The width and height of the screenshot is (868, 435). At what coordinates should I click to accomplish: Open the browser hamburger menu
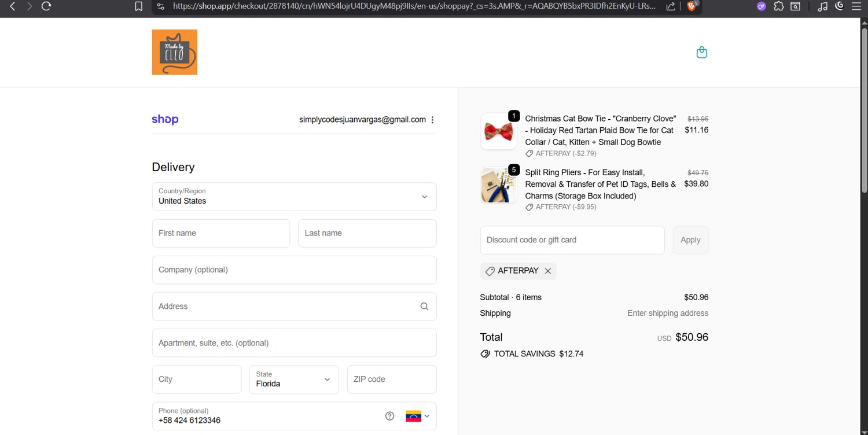(856, 6)
